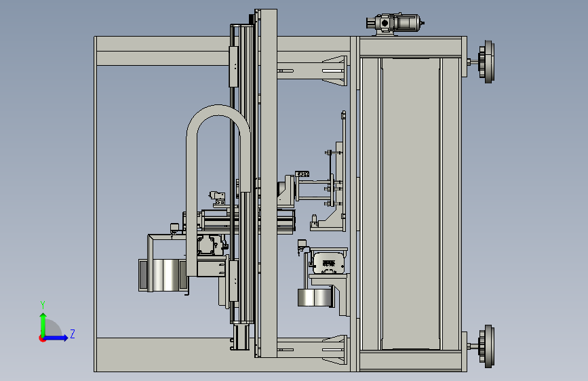588x381 pixels.
Task: Select the tall vertical column in center
Action: coord(268,183)
